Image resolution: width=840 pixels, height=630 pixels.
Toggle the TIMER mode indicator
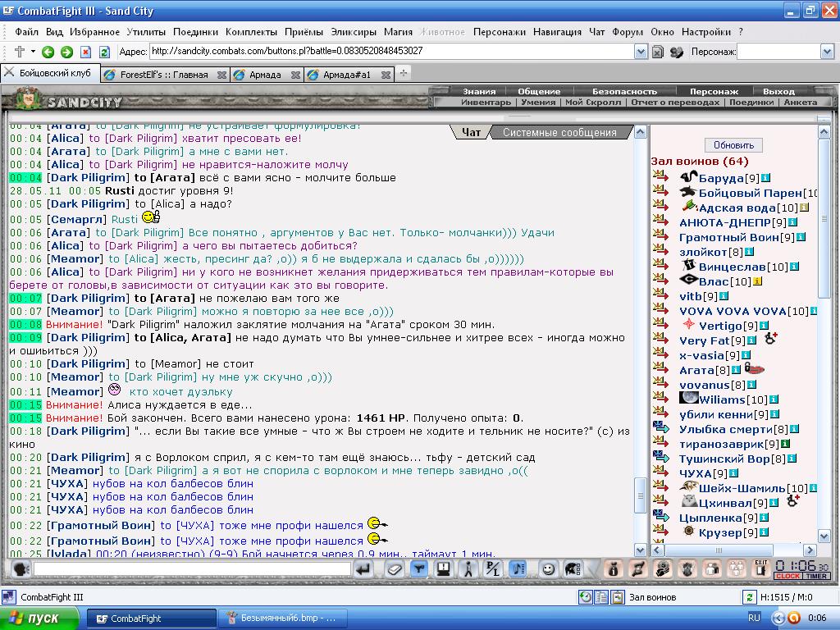coord(816,576)
